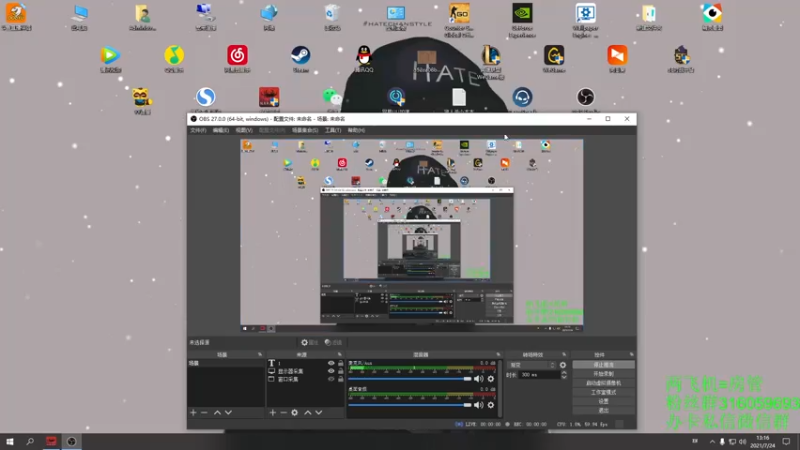Open Steam from the desktop
The height and width of the screenshot is (450, 800).
point(301,59)
